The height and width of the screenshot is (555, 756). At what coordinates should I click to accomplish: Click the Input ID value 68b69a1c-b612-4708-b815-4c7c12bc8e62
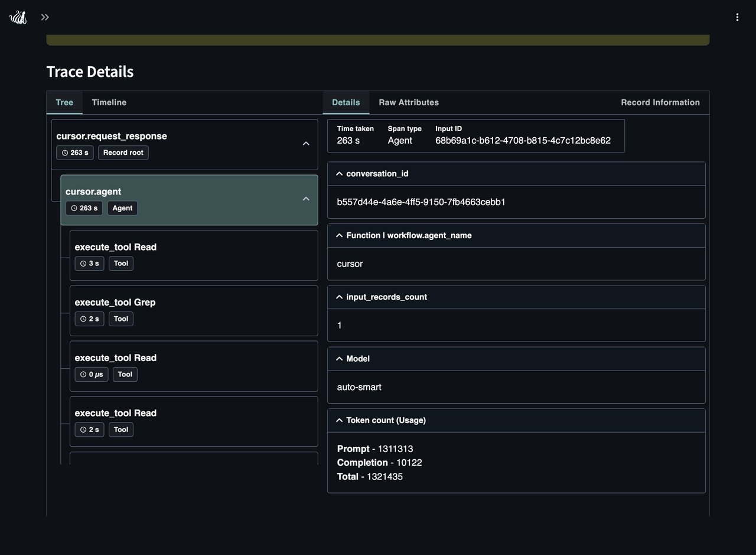point(523,141)
